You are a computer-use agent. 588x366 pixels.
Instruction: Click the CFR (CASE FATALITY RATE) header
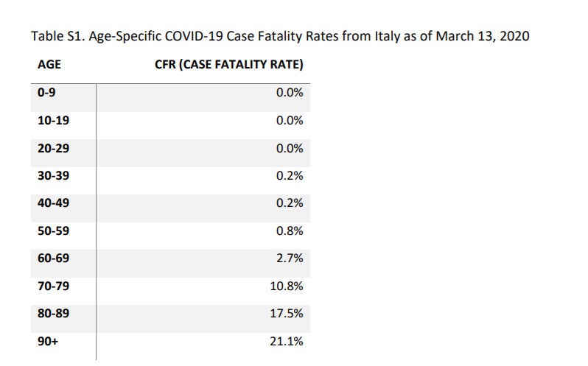tap(230, 65)
